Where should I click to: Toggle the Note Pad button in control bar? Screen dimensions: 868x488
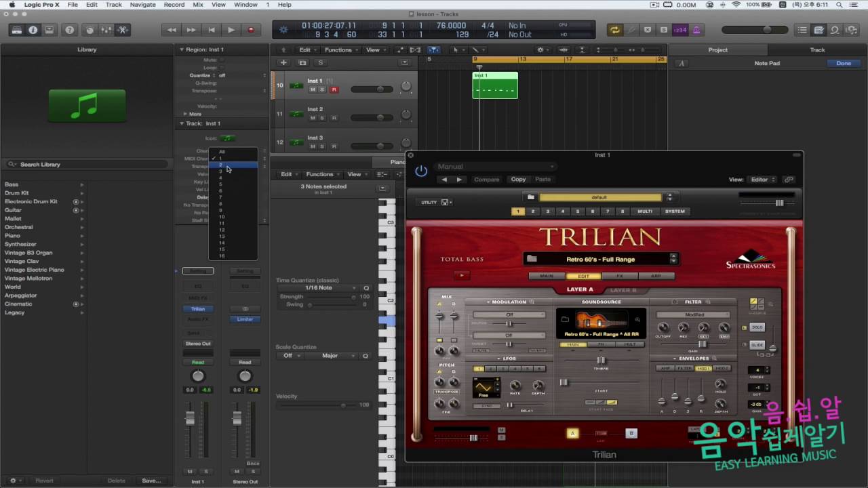point(818,30)
